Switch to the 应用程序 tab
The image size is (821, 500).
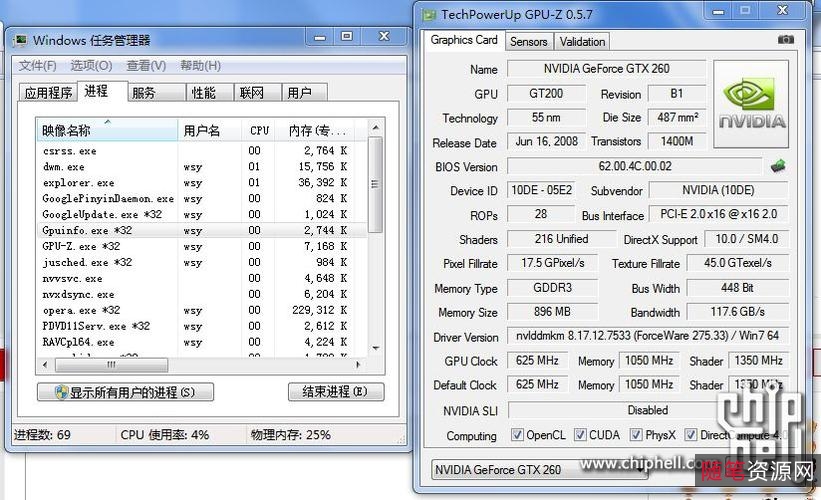(48, 93)
